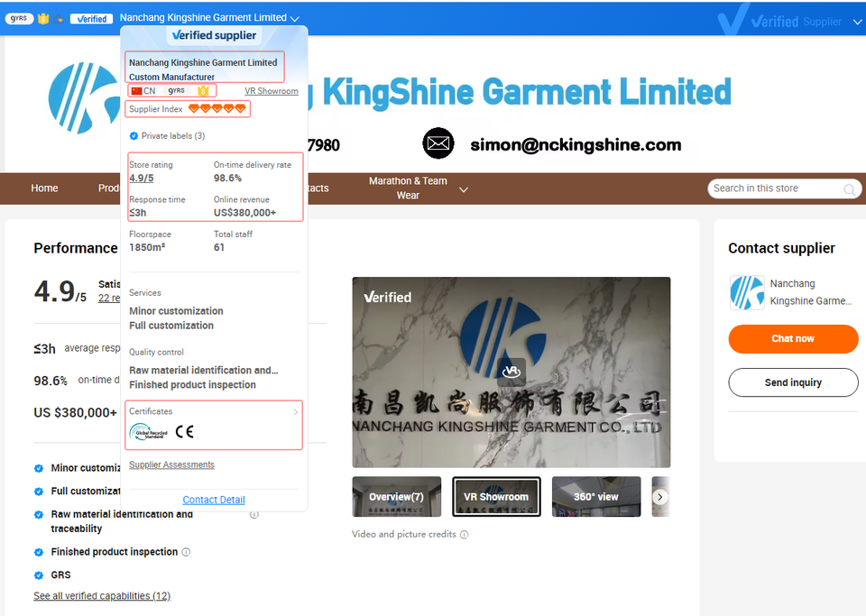
Task: Click Chat now button
Action: pos(793,339)
